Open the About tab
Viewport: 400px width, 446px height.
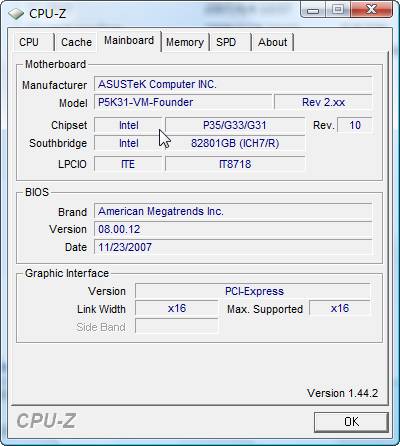point(272,42)
